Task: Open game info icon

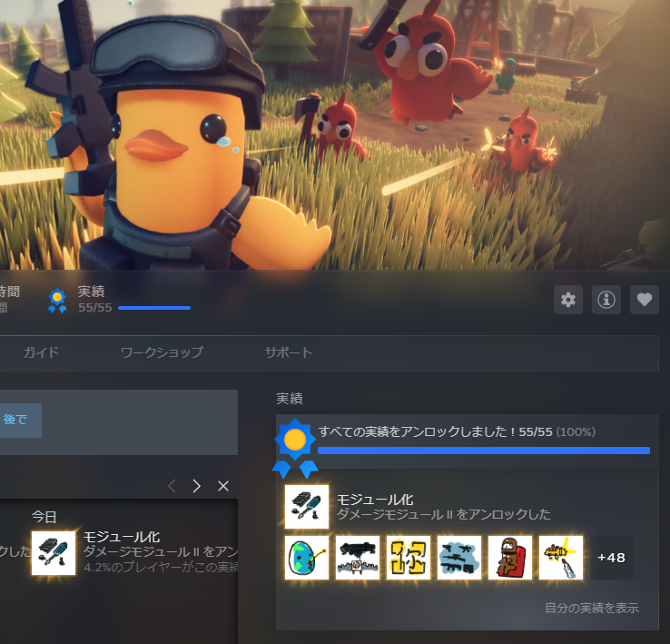Action: click(606, 300)
